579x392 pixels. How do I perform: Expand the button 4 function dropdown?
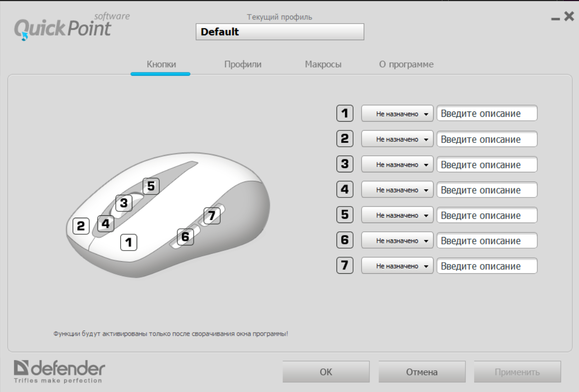coord(397,190)
